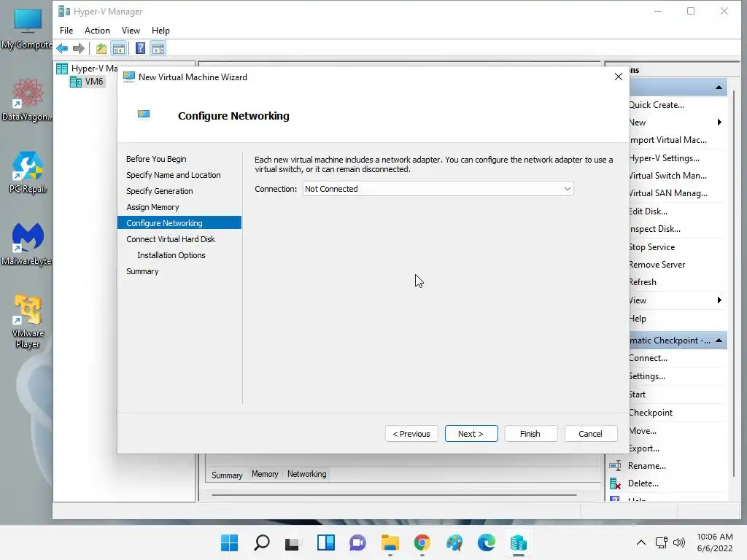Switch to the Networking tab
Screen dimensions: 747x560
point(307,474)
